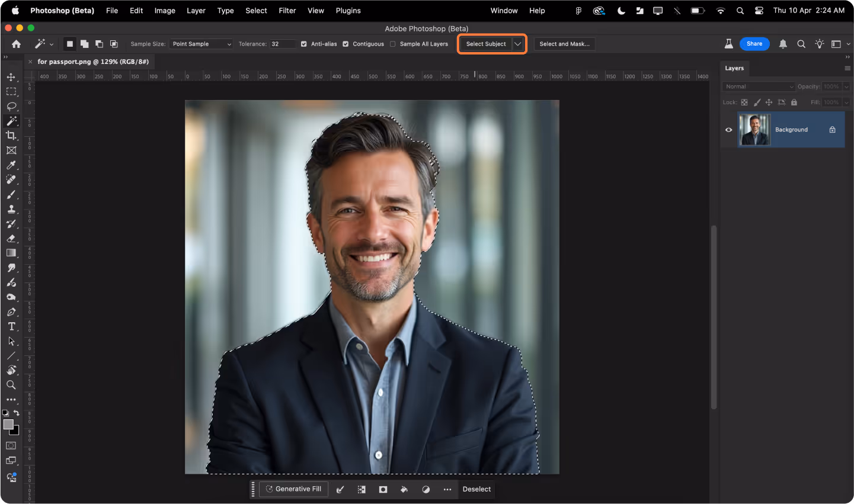854x504 pixels.
Task: Select the Eyedropper tool
Action: coord(11,165)
